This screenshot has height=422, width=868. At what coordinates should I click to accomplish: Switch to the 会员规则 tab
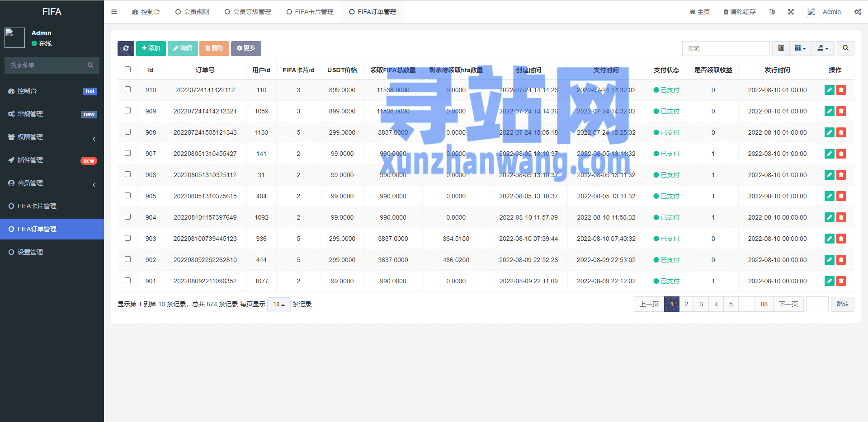(192, 12)
